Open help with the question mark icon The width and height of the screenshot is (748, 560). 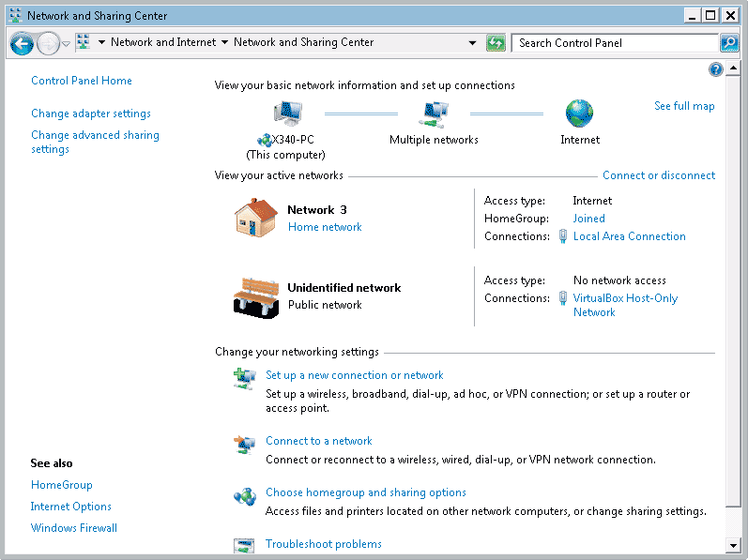716,69
